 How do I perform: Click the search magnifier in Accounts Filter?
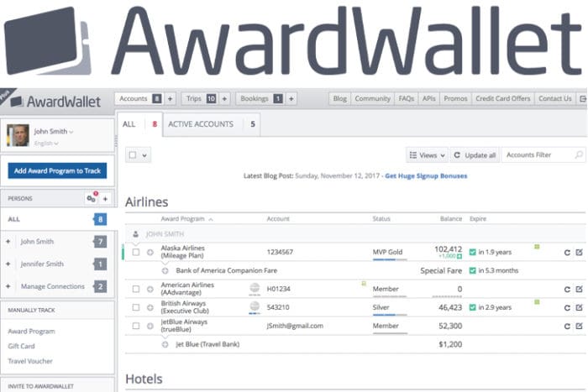[x=579, y=154]
